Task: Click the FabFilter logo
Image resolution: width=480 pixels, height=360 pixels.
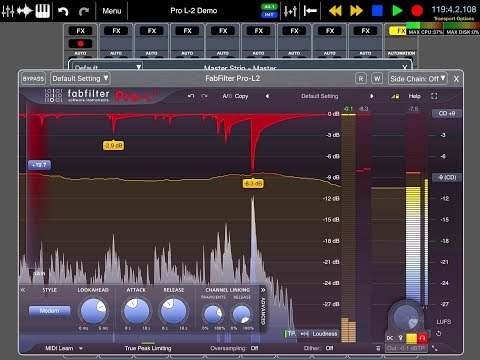Action: [x=77, y=95]
